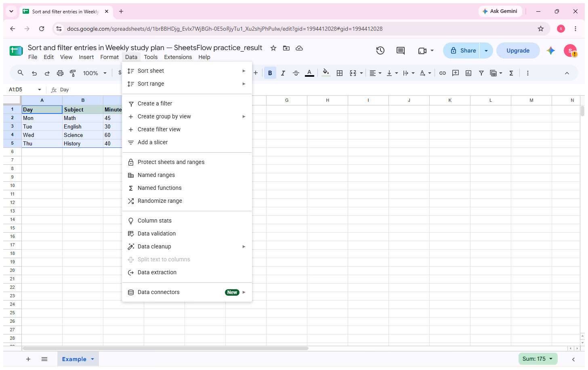Click the Ask Gemini button
The height and width of the screenshot is (370, 588).
click(x=500, y=11)
